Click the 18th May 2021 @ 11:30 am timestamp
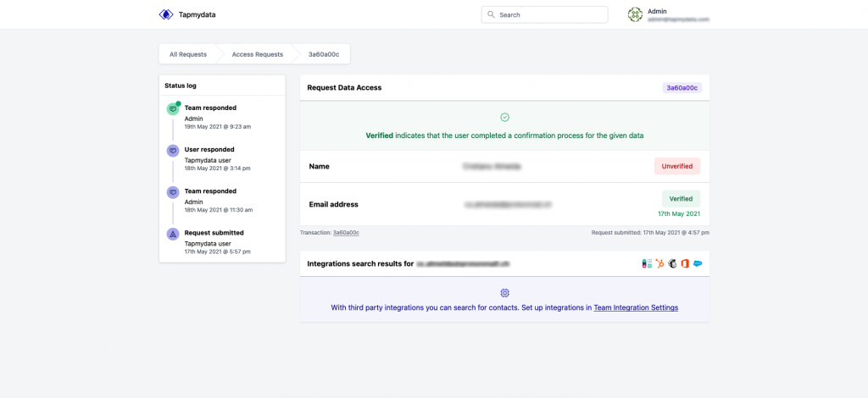868x398 pixels. pyautogui.click(x=219, y=210)
